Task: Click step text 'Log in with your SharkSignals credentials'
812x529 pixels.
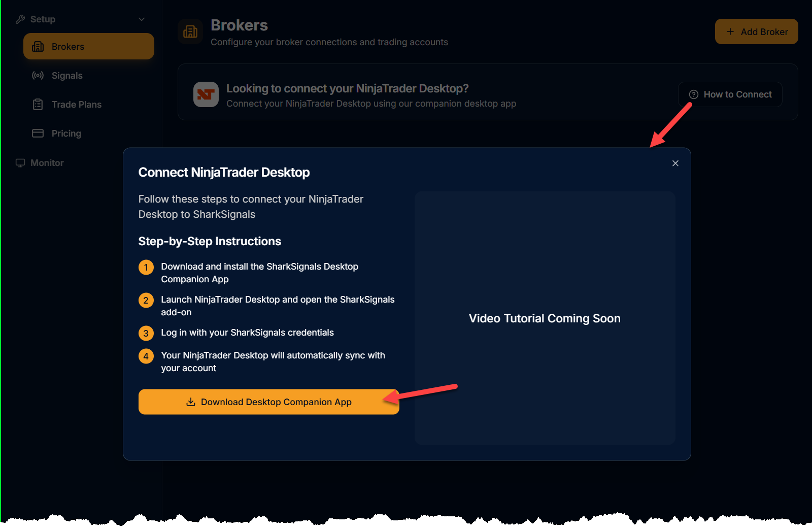Action: pyautogui.click(x=248, y=333)
